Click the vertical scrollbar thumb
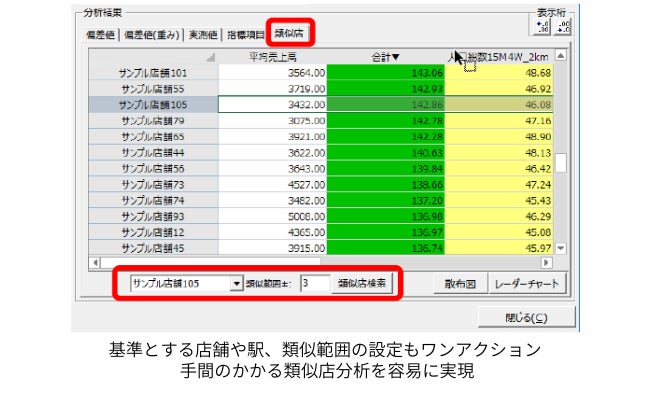The width and height of the screenshot is (650, 400). tap(560, 163)
